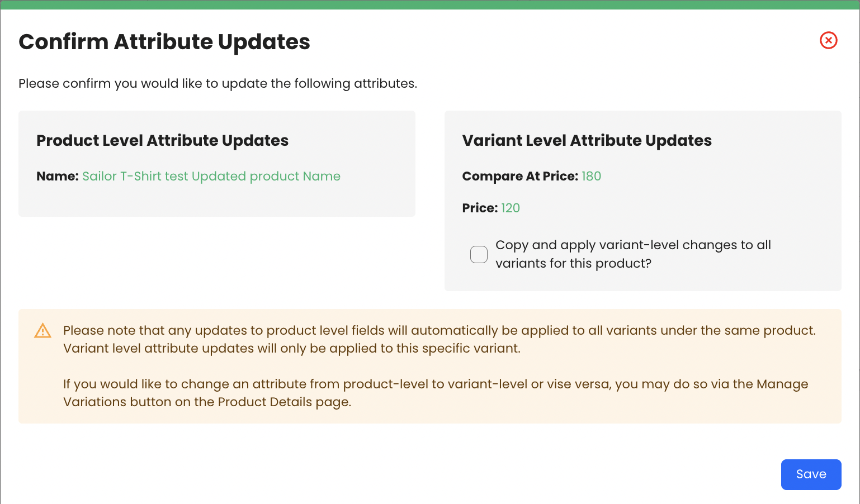Close the Confirm Attribute Updates dialog
This screenshot has width=860, height=504.
828,40
